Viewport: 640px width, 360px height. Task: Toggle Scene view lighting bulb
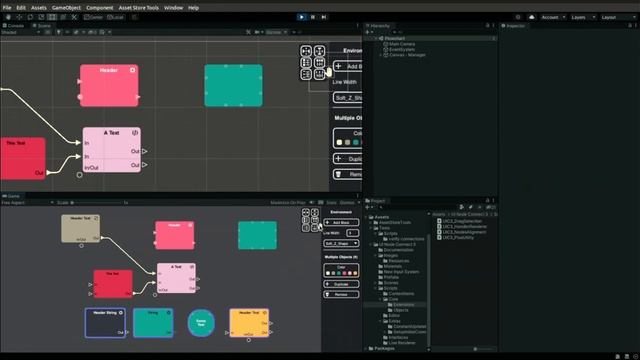click(59, 32)
